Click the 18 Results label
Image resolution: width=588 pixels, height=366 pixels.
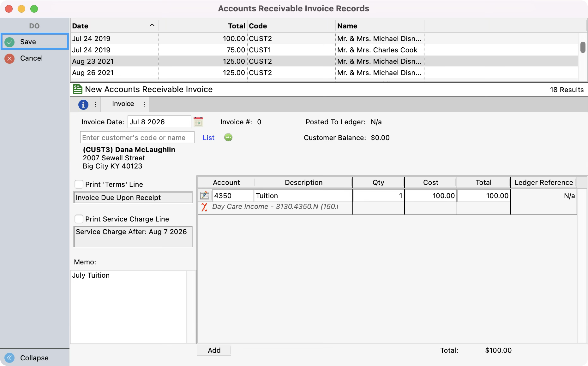567,90
